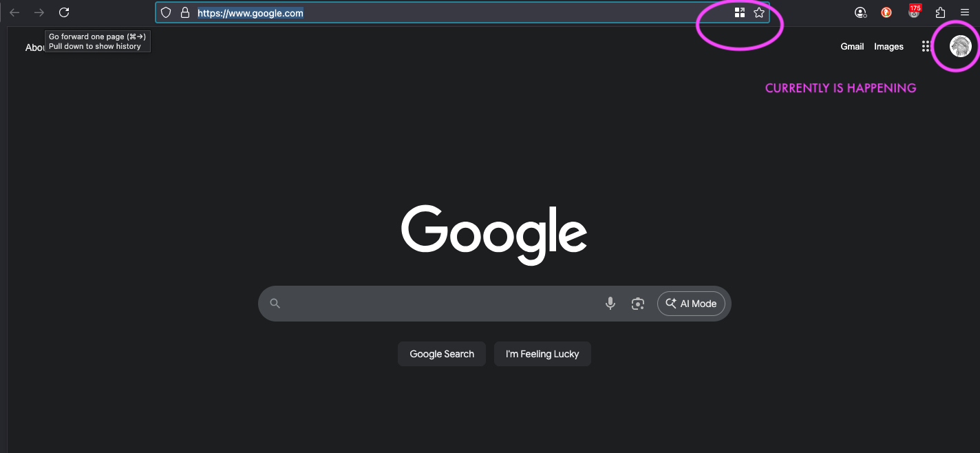
Task: Click the Google Search button
Action: pos(442,354)
